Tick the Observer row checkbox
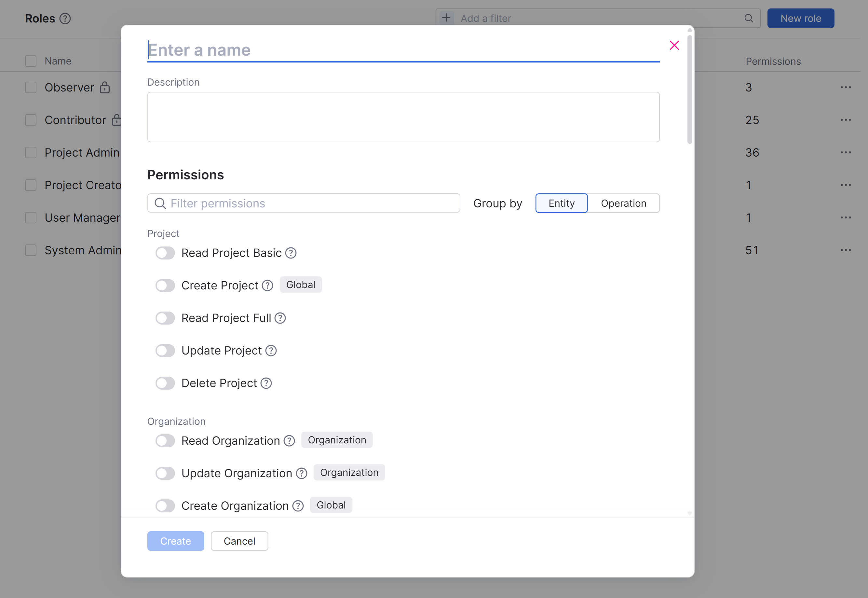The height and width of the screenshot is (598, 868). (31, 87)
